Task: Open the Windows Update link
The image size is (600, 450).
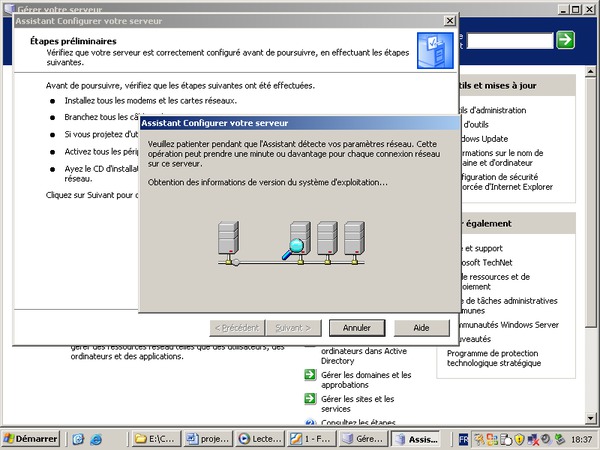Action: coord(483,138)
